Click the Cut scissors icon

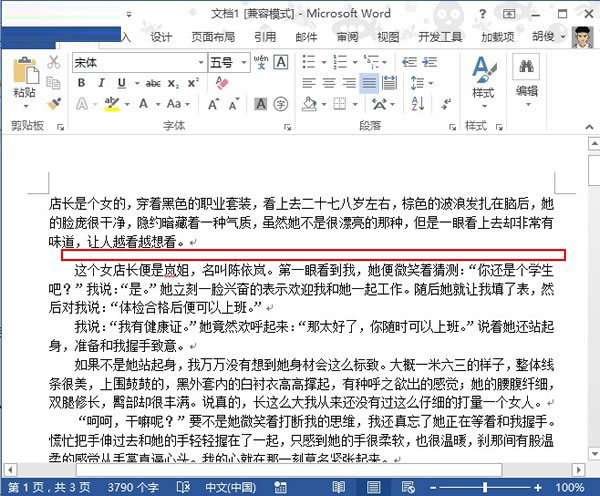point(54,62)
